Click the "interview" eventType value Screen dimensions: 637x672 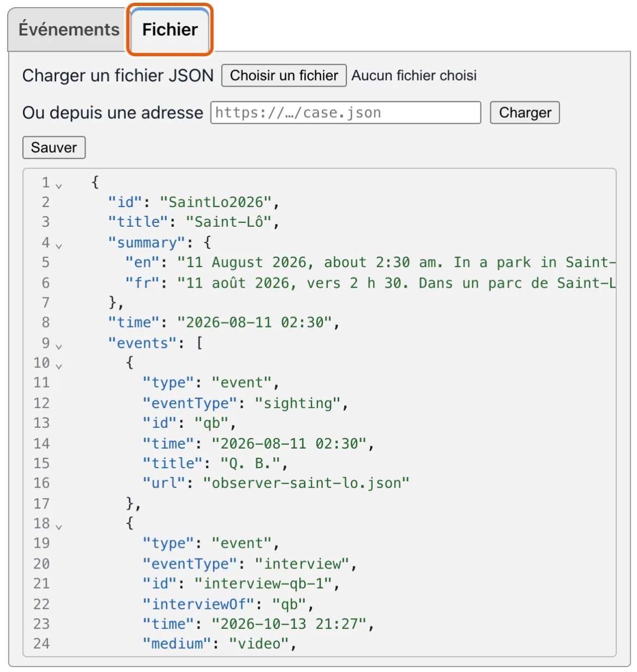[x=303, y=564]
